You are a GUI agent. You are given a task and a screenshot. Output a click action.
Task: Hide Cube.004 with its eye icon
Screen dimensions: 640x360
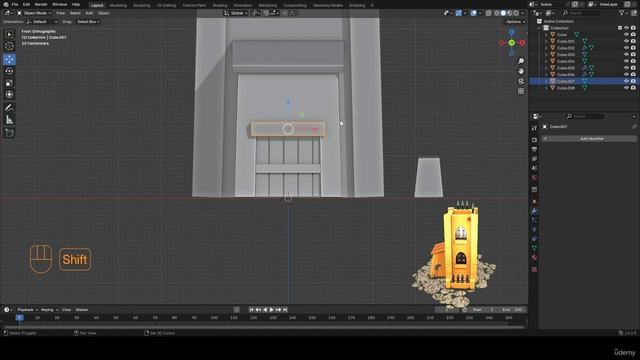point(626,61)
